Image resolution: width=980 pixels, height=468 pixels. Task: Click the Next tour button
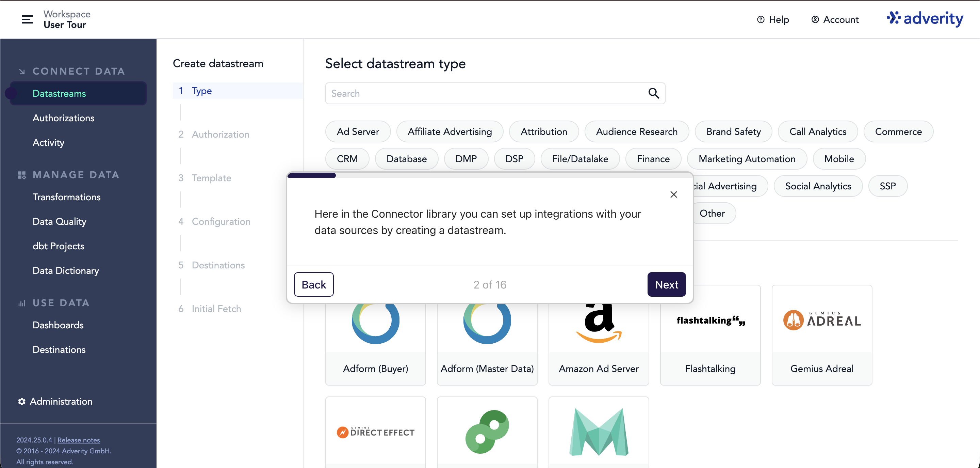(x=667, y=284)
